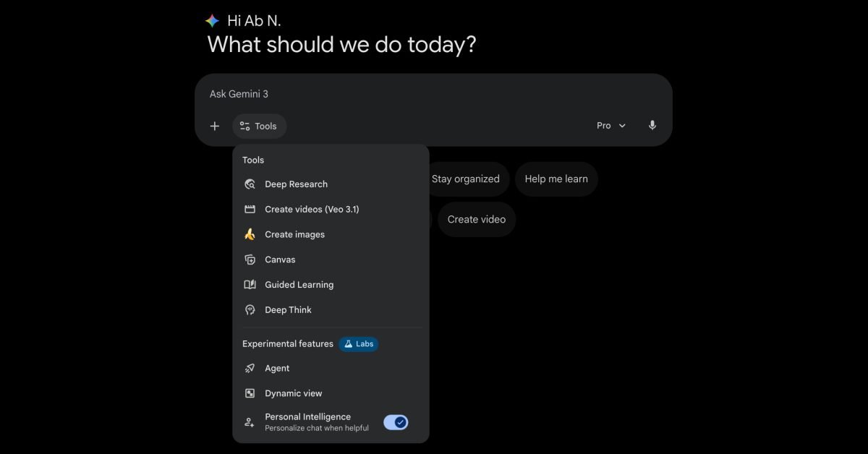Click the Canvas tool icon
The height and width of the screenshot is (454, 868).
(250, 260)
